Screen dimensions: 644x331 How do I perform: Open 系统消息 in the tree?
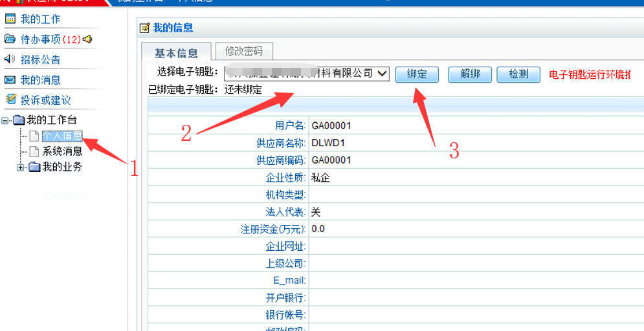(x=62, y=151)
